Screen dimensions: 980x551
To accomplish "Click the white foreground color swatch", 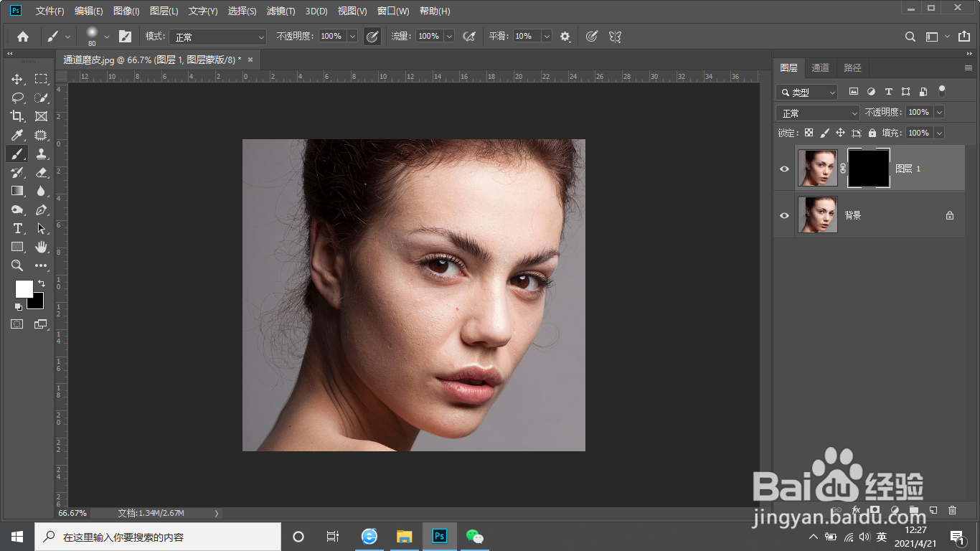I will coord(23,288).
